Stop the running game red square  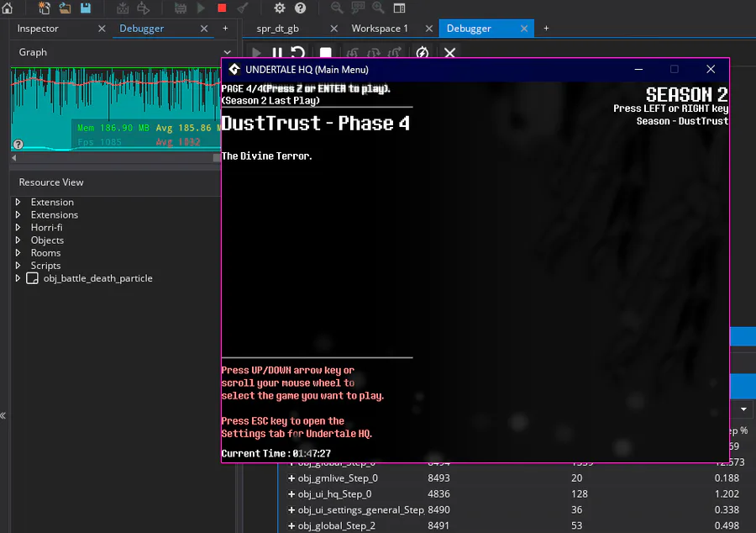pos(222,8)
